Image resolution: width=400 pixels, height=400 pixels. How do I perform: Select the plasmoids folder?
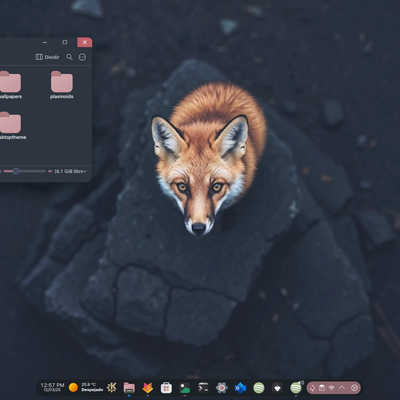[x=62, y=85]
